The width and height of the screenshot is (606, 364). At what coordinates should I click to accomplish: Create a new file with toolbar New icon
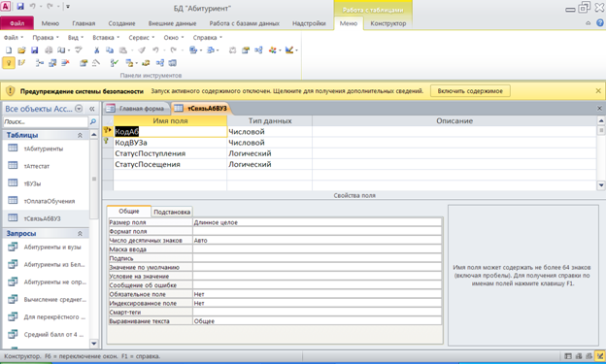coord(9,50)
